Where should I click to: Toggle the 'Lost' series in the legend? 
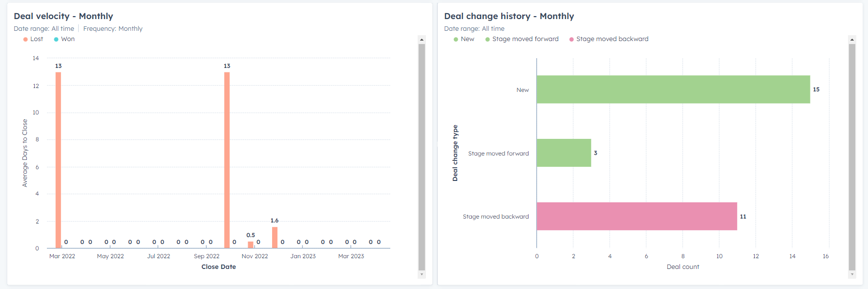[x=33, y=39]
